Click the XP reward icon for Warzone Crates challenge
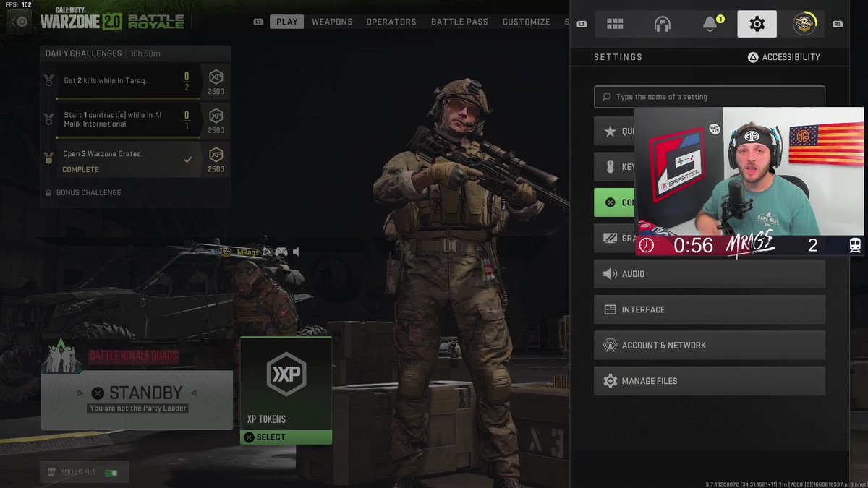868x488 pixels. coord(216,155)
